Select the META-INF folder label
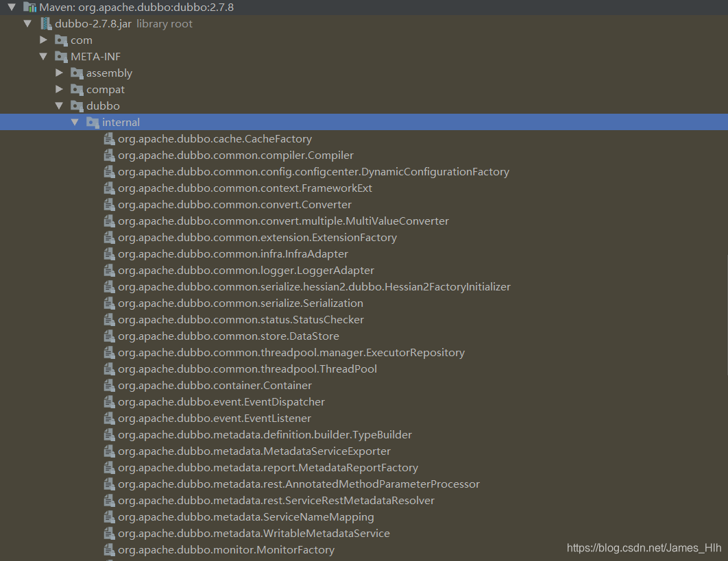728x561 pixels. coord(96,57)
